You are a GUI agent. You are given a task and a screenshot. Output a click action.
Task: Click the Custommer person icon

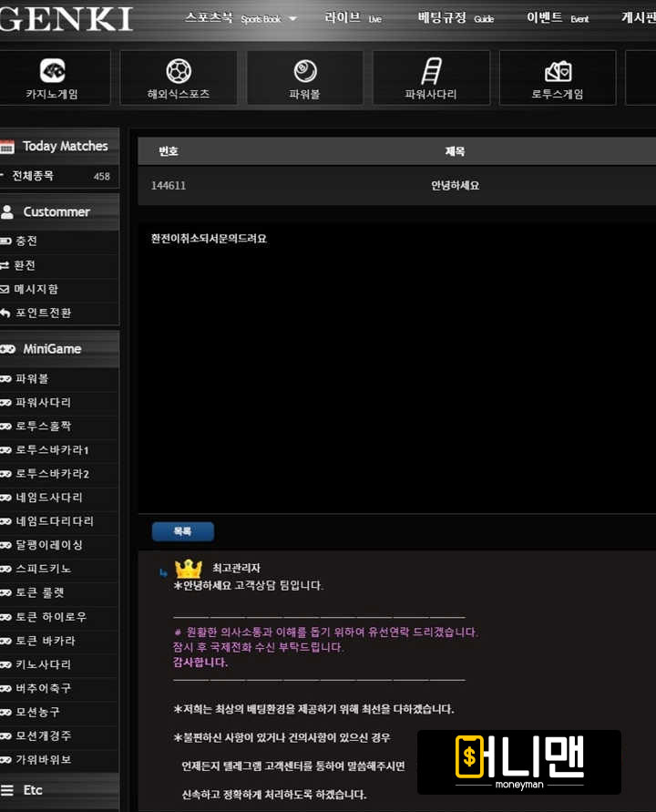click(x=8, y=211)
